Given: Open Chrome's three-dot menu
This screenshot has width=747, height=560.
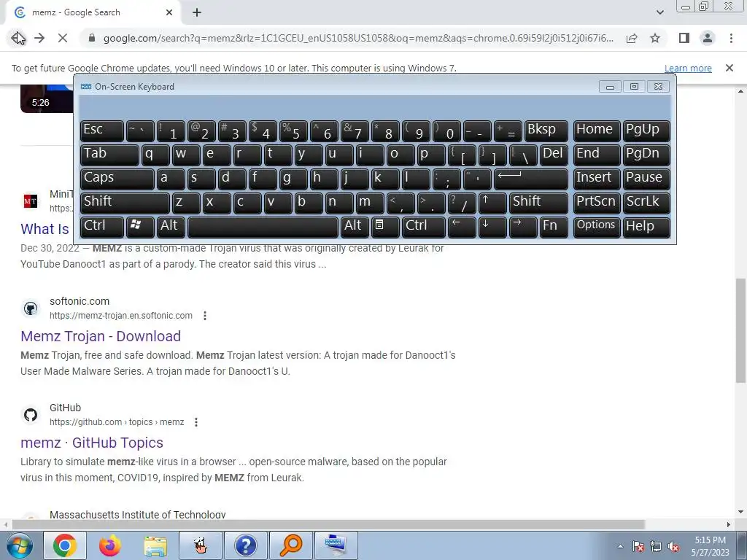Looking at the screenshot, I should [731, 38].
